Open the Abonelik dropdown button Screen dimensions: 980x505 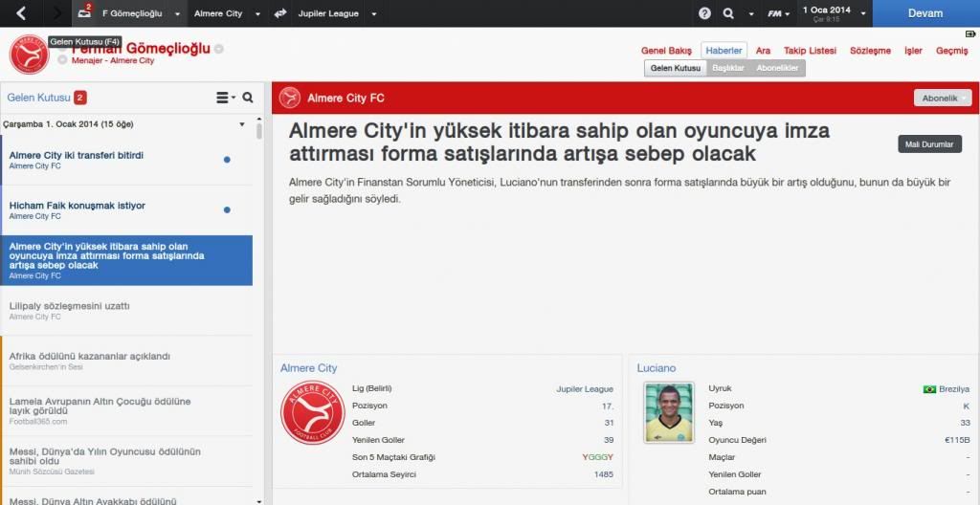pos(943,98)
